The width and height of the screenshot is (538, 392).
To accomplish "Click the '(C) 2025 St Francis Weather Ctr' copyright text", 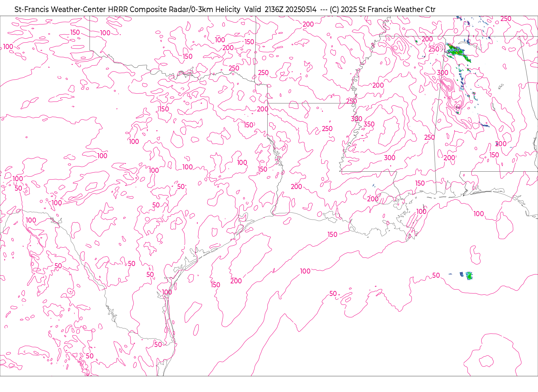I will [x=382, y=10].
